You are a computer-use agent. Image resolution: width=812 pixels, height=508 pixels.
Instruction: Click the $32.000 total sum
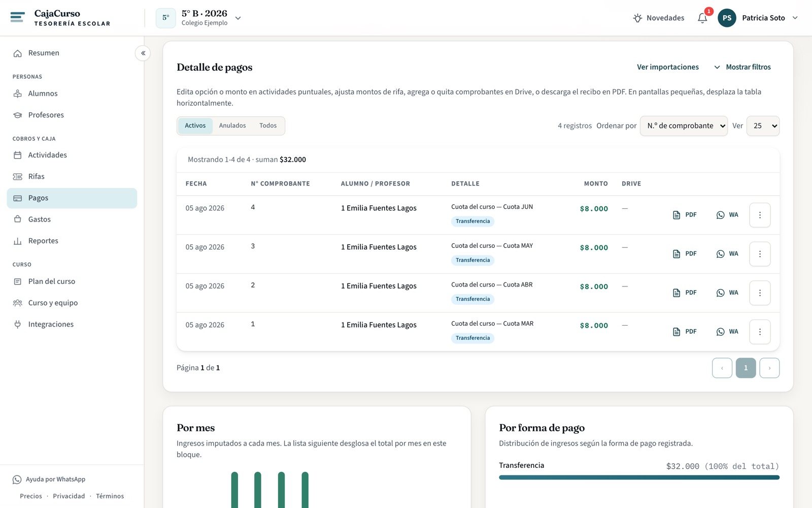(x=293, y=160)
